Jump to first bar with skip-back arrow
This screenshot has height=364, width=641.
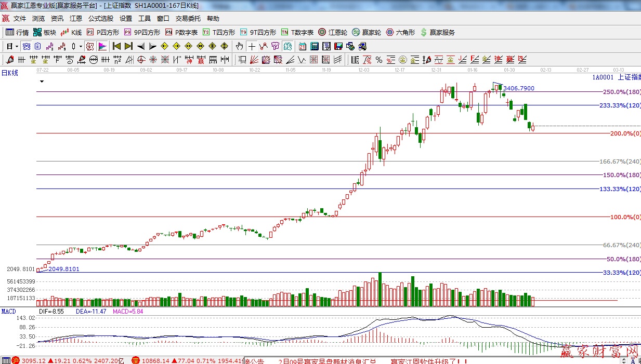coord(116,46)
